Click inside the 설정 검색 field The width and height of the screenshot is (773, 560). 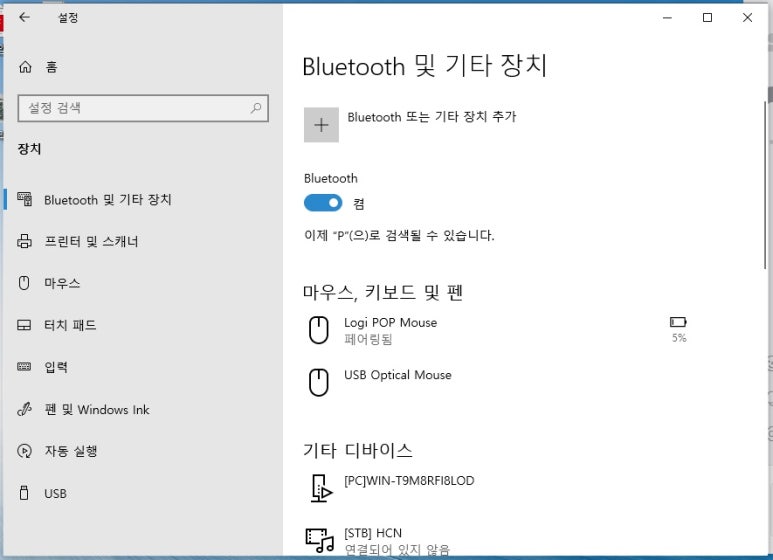pyautogui.click(x=143, y=108)
